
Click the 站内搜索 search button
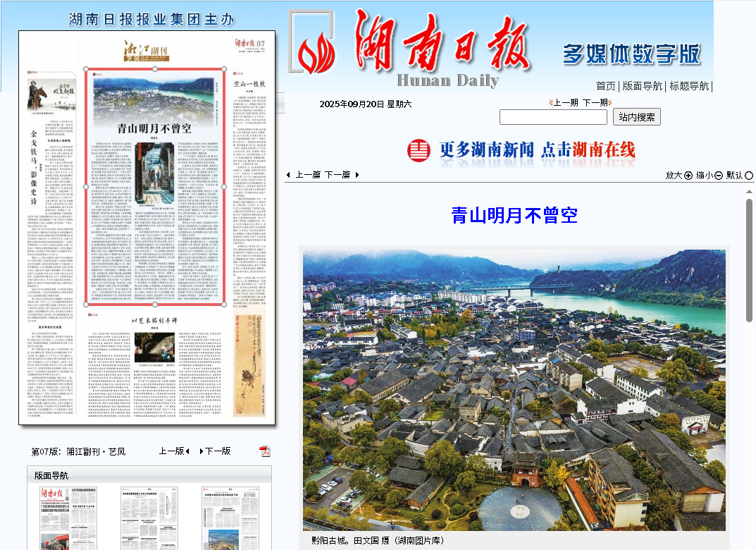[636, 117]
